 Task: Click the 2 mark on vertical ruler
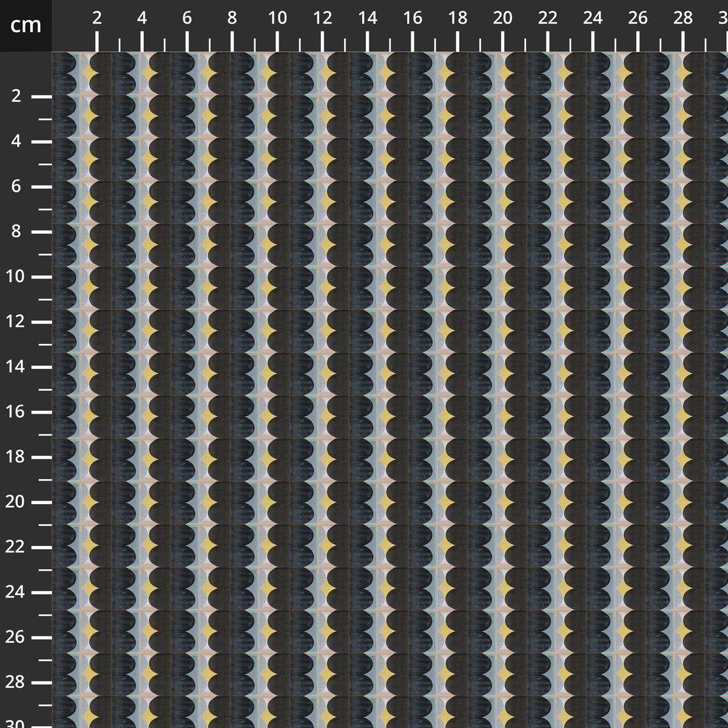click(x=16, y=96)
